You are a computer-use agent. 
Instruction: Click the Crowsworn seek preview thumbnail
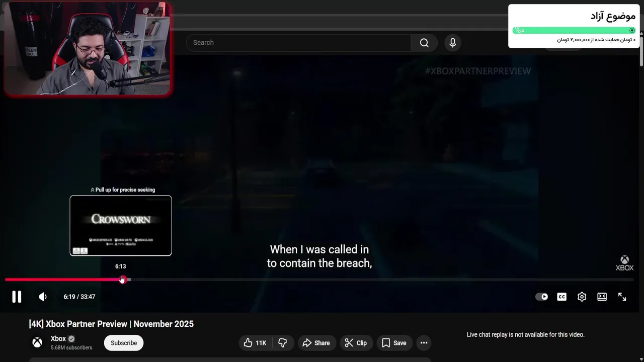click(x=121, y=226)
